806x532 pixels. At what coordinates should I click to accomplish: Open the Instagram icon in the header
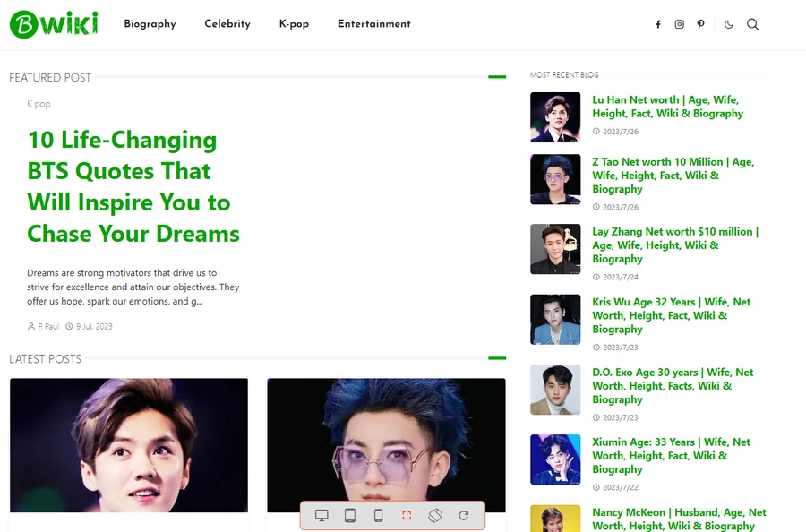(679, 24)
